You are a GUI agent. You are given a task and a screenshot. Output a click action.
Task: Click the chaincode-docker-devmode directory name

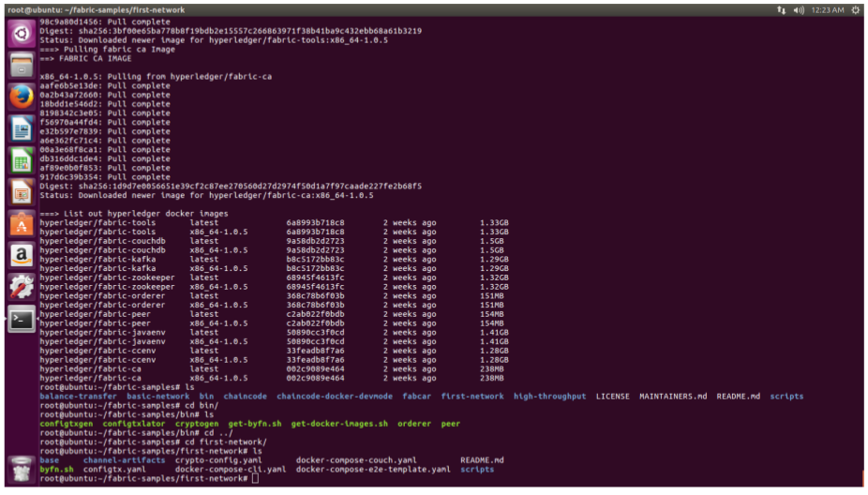[x=335, y=397]
